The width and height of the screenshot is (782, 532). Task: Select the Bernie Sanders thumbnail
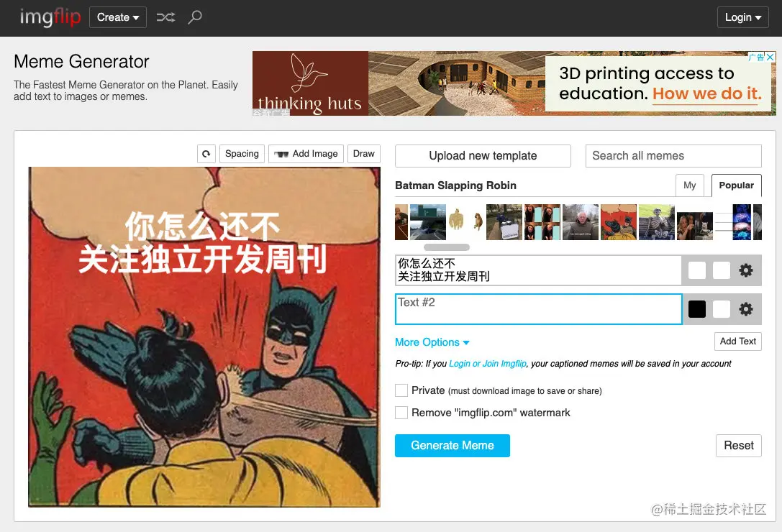point(581,222)
